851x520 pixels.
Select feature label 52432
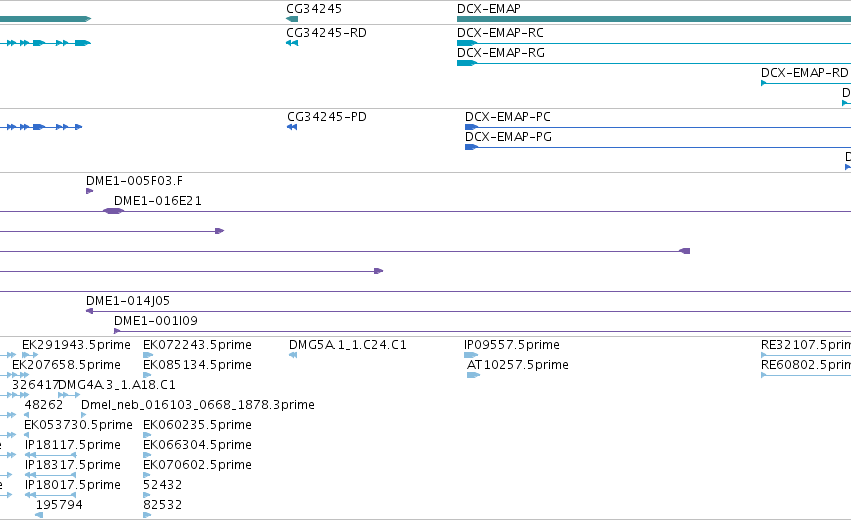[x=162, y=485]
